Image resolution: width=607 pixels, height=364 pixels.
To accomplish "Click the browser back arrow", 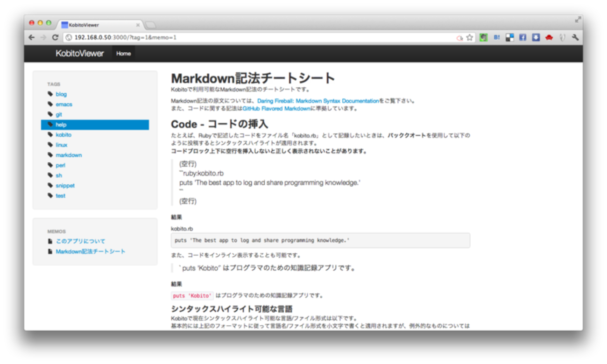I will [x=31, y=38].
